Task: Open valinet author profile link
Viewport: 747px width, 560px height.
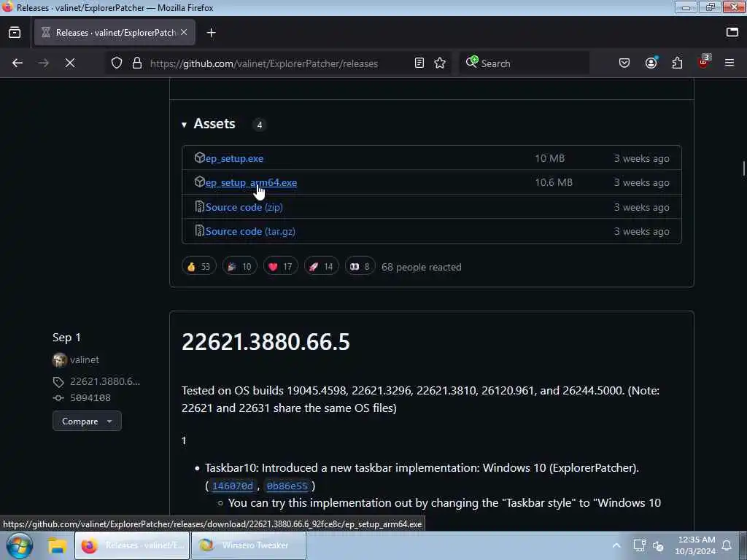Action: [x=85, y=360]
